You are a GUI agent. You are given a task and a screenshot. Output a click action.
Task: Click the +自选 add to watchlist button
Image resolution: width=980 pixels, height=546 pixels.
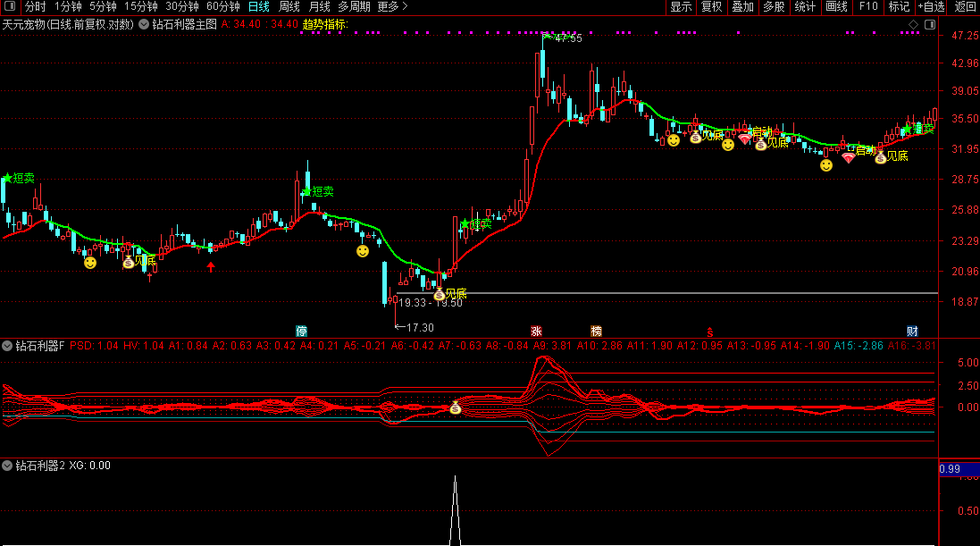pos(930,7)
